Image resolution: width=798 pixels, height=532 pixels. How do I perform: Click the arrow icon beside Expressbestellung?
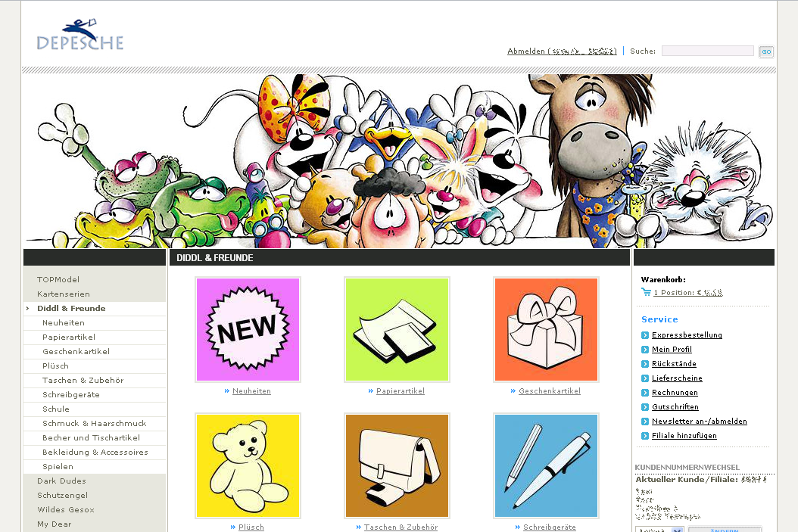(645, 335)
